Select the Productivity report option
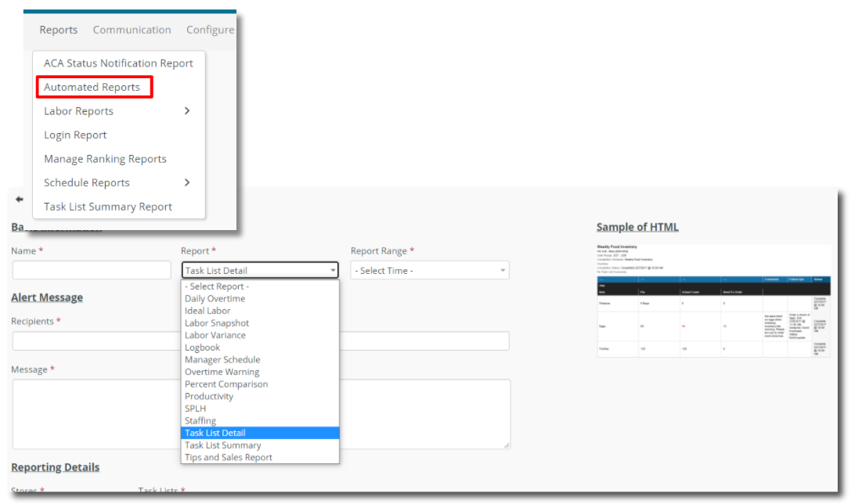The width and height of the screenshot is (851, 504). pos(209,396)
